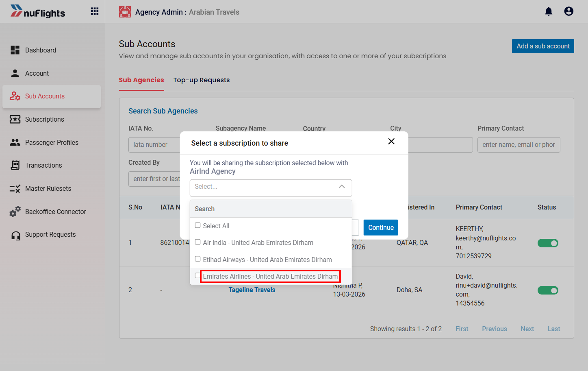
Task: Click QATAR, QA cell
Action: tap(412, 242)
